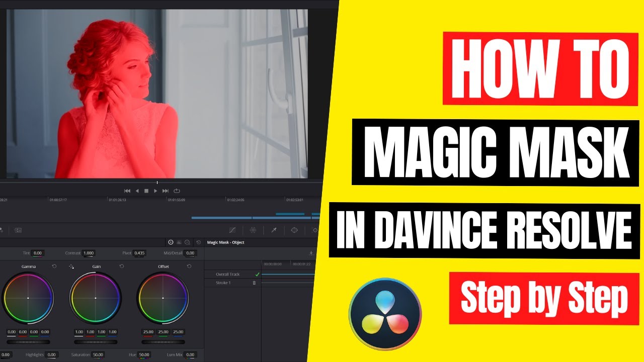Click Offset blue value field
This screenshot has width=644, height=362.
pyautogui.click(x=178, y=332)
